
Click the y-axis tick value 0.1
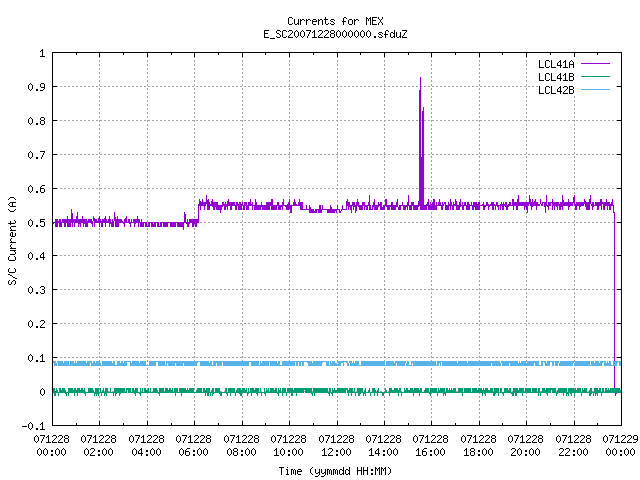click(x=36, y=358)
